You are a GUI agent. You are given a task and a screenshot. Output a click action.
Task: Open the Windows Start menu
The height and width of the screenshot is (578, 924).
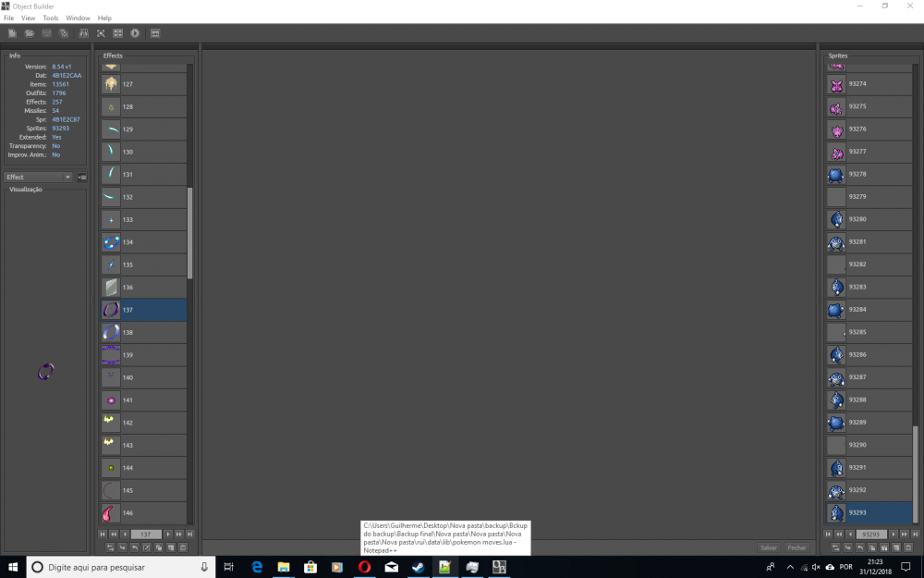pos(13,567)
